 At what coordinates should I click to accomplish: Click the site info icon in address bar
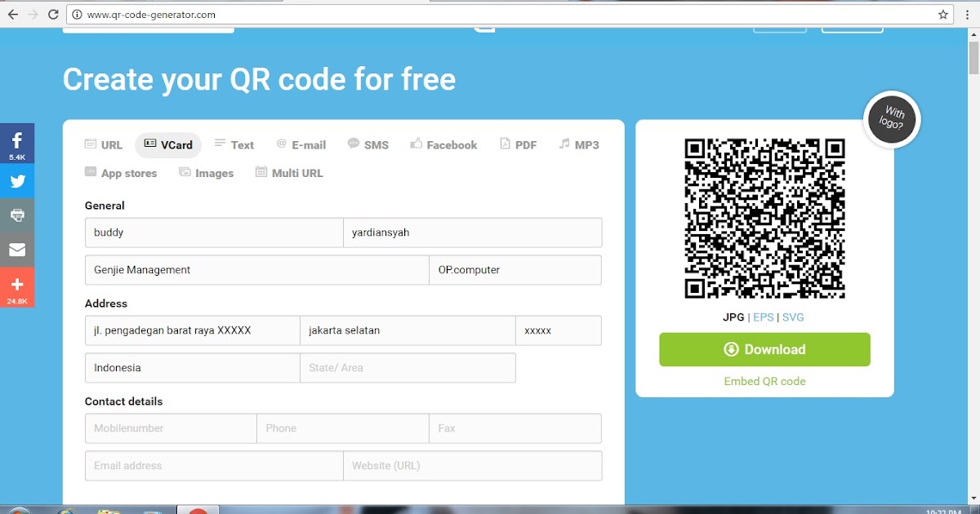(77, 15)
